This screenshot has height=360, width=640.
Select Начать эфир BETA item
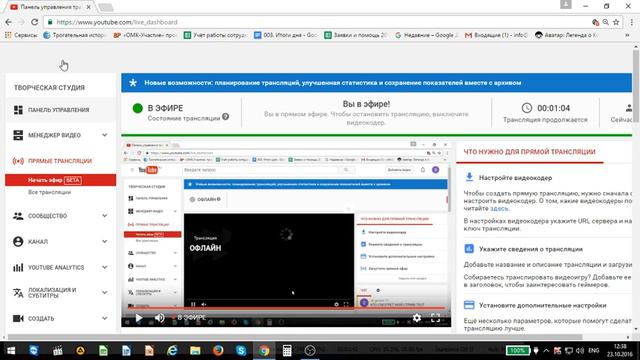pyautogui.click(x=60, y=180)
